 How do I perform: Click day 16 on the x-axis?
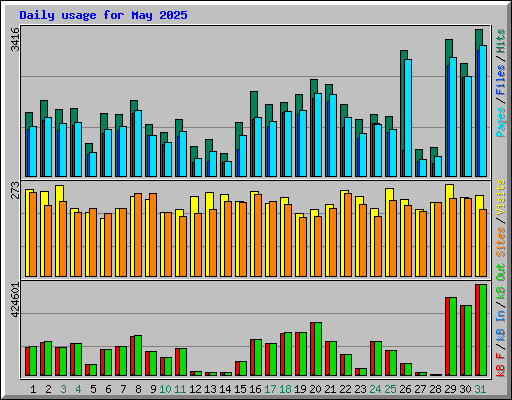coord(255,389)
